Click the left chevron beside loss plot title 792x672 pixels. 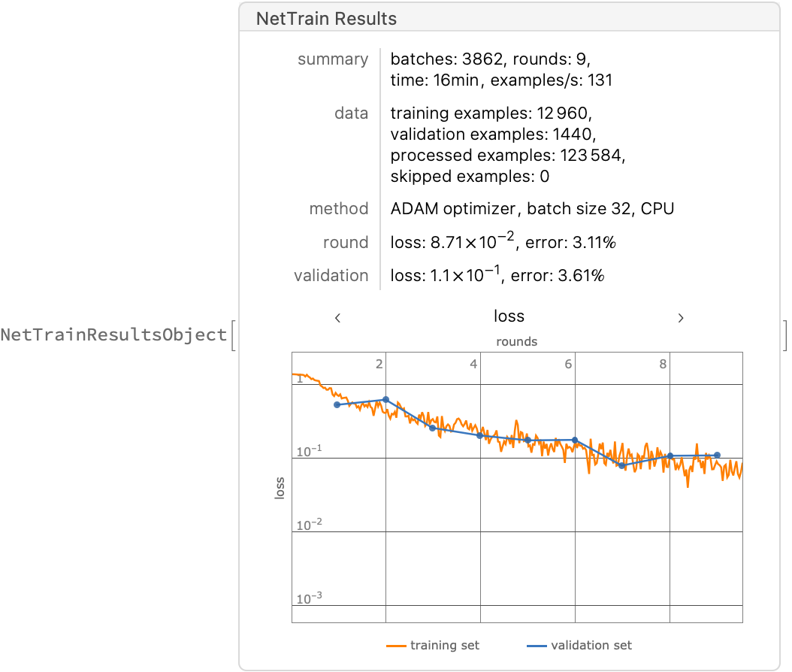click(338, 318)
